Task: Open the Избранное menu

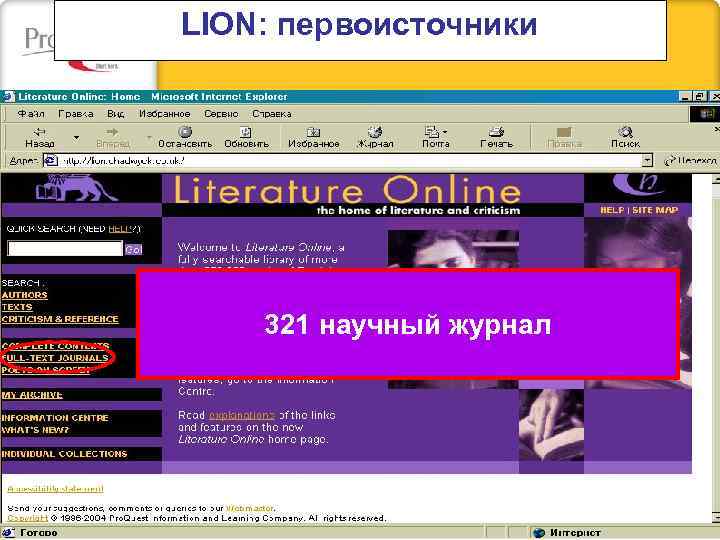Action: click(164, 113)
